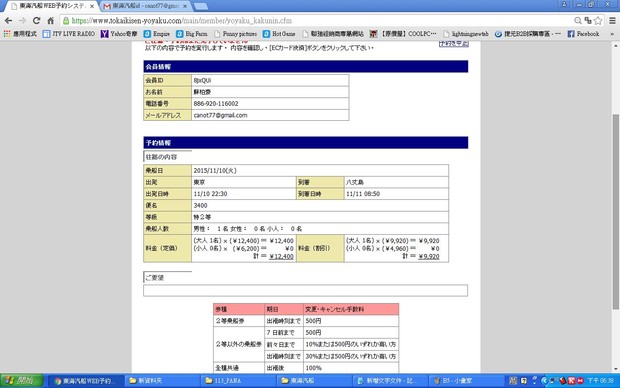This screenshot has width=620, height=388.
Task: Click the green padlock security icon
Action: point(66,21)
